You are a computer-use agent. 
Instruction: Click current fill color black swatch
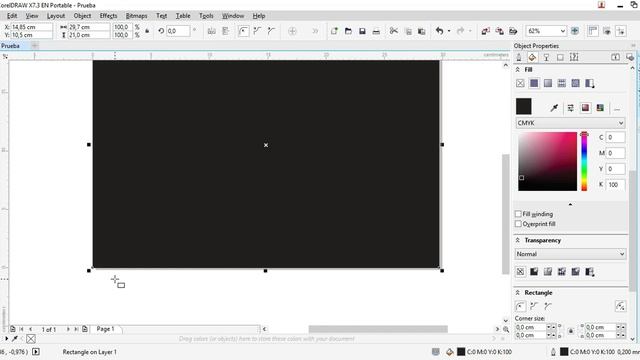[x=524, y=107]
